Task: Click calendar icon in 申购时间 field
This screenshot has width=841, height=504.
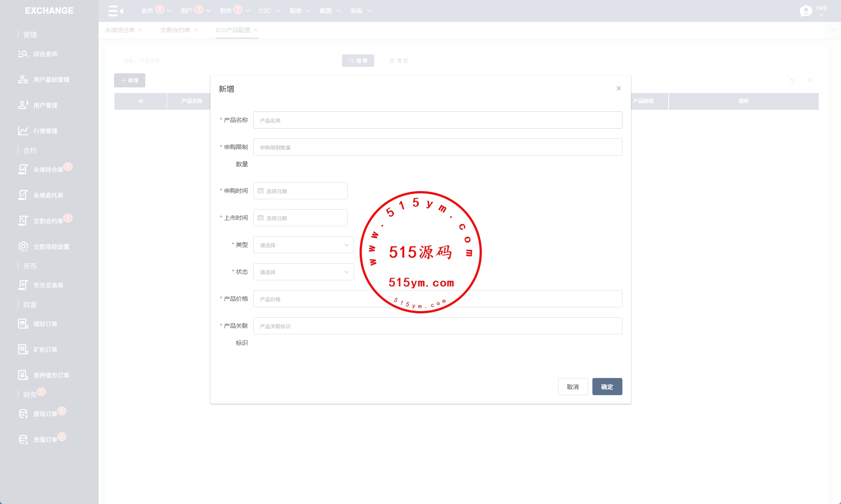Action: tap(261, 191)
